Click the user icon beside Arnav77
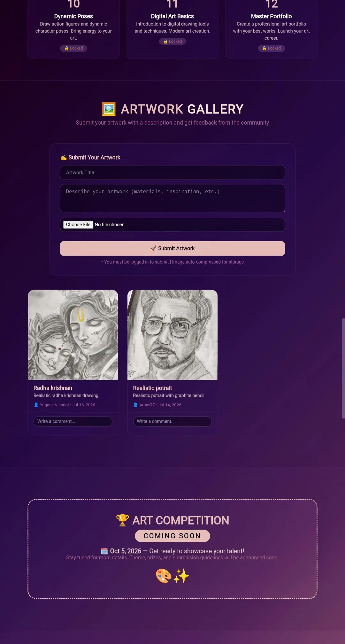 pos(135,405)
